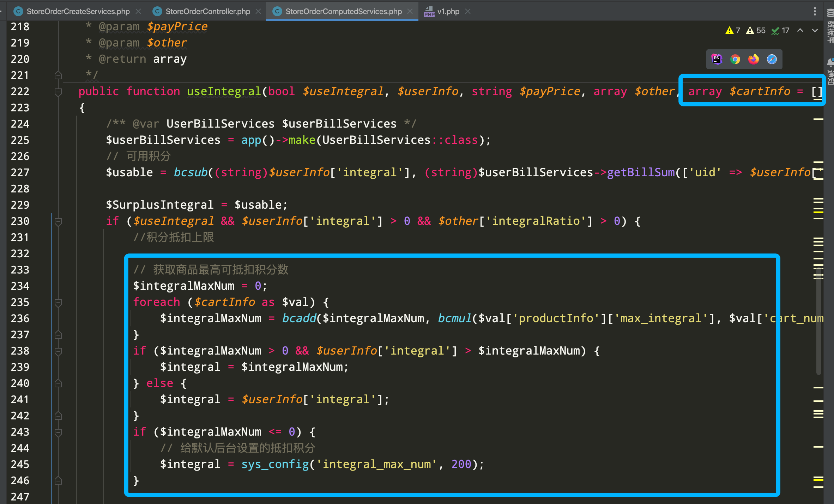Open file in Firefox browser icon

754,59
